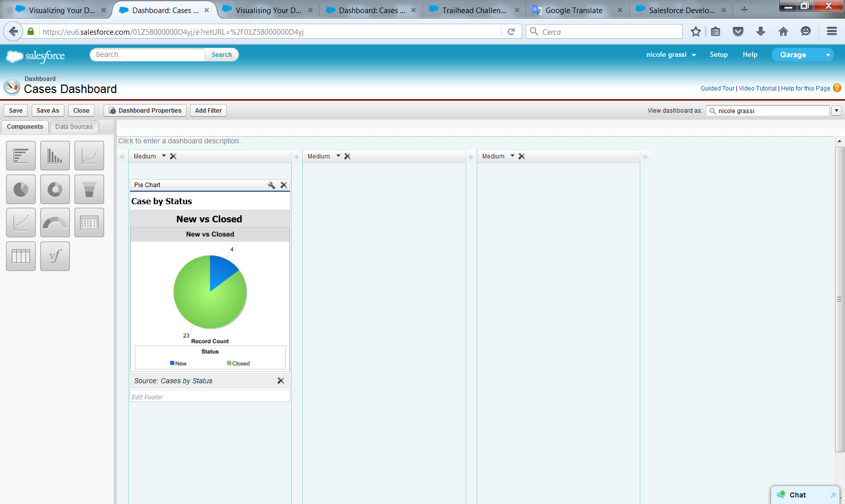Open the Setup menu
845x504 pixels.
(x=718, y=55)
